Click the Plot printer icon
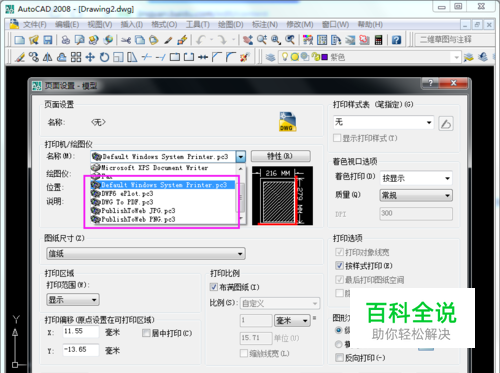This screenshot has width=500, height=373. 66,40
